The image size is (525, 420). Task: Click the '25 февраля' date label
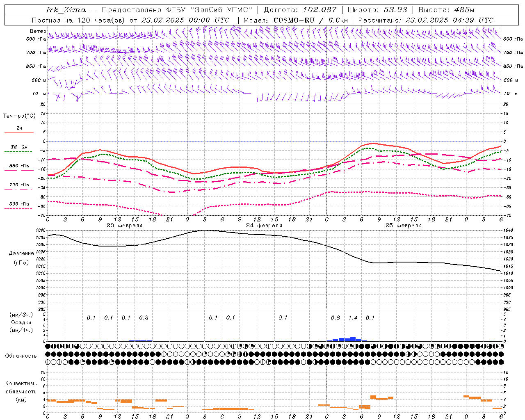[404, 226]
